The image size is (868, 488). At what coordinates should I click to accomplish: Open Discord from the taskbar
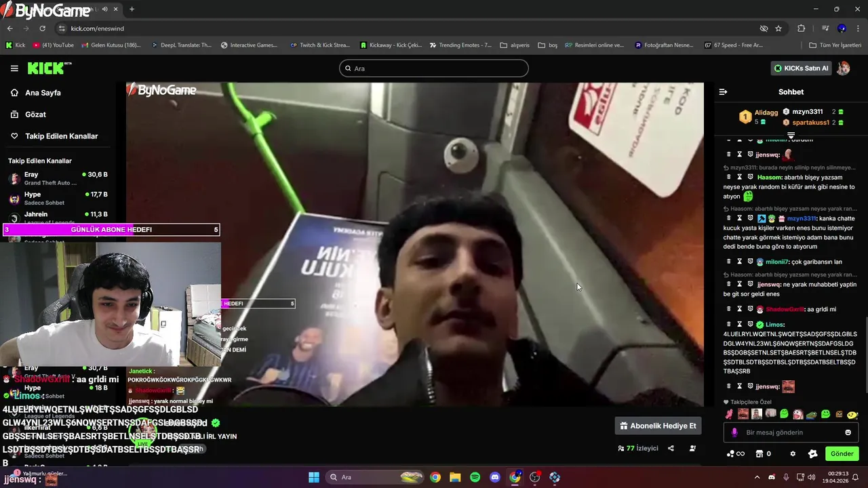(495, 477)
